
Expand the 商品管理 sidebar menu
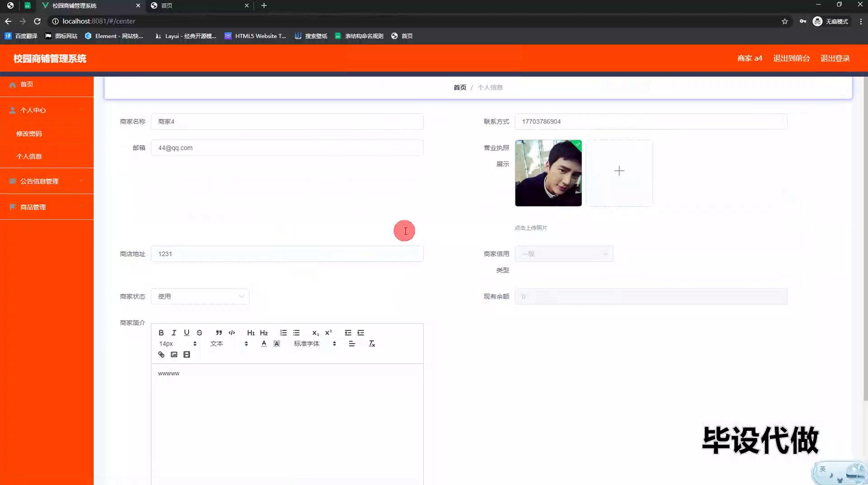[x=47, y=207]
